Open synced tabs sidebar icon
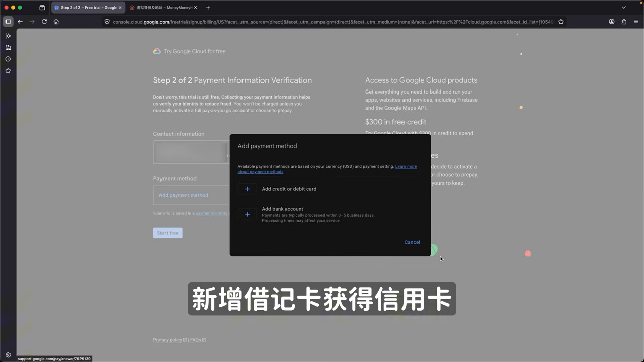The image size is (644, 362). 8,47
